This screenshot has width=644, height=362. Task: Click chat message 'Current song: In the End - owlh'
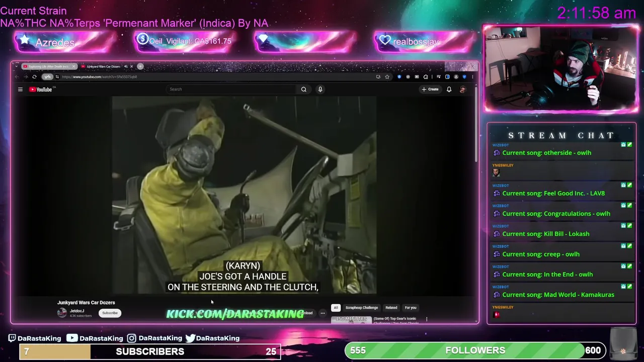tap(547, 275)
